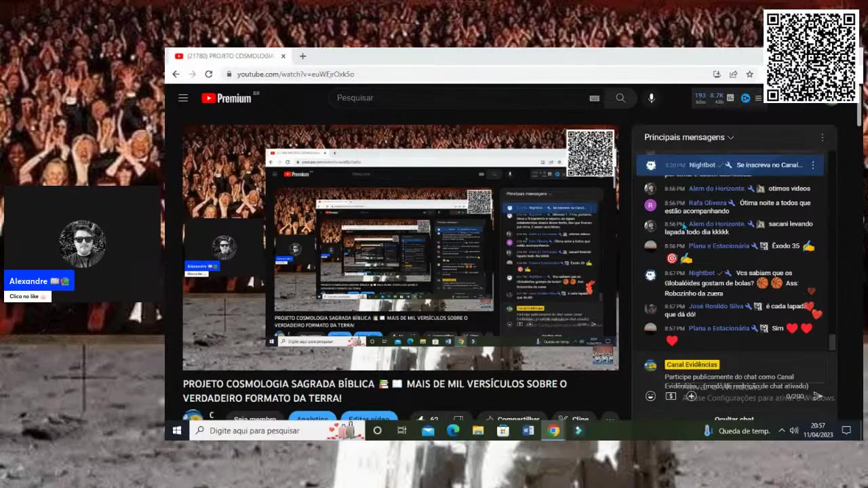The width and height of the screenshot is (868, 488).
Task: Click the Cortana circle icon in the taskbar
Action: click(x=377, y=430)
